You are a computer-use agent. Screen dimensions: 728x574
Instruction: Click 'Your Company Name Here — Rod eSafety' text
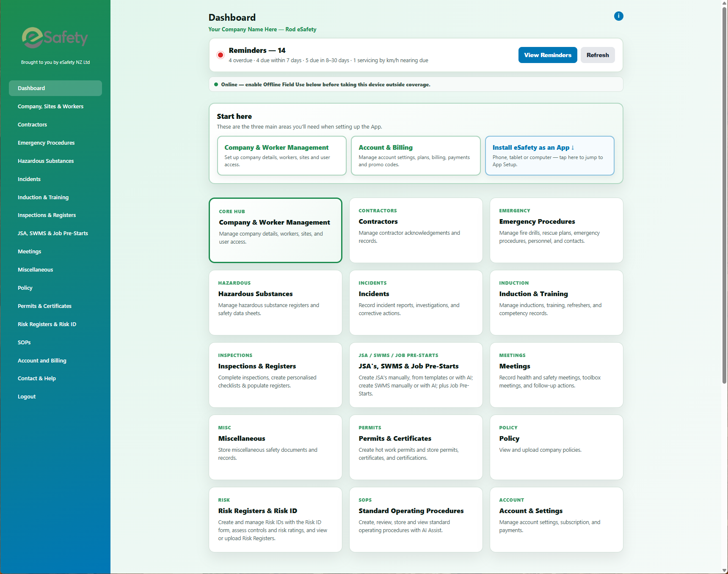tap(262, 29)
